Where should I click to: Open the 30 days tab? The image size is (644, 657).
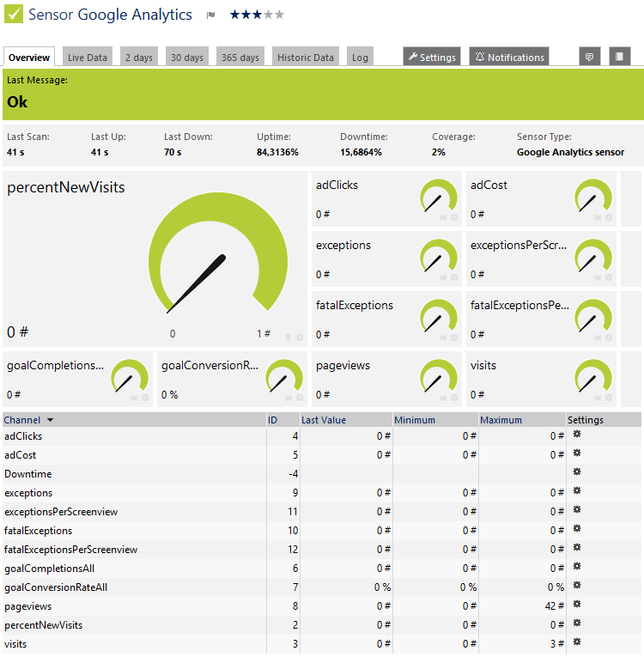187,57
